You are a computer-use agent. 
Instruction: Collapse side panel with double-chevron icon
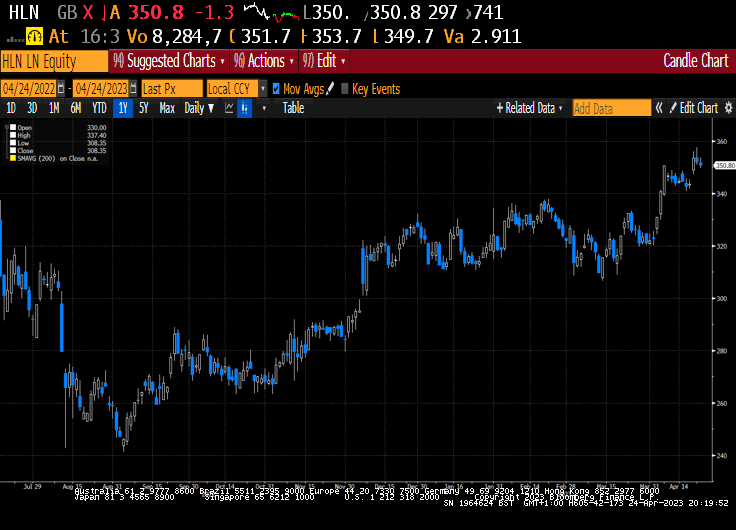tap(659, 108)
